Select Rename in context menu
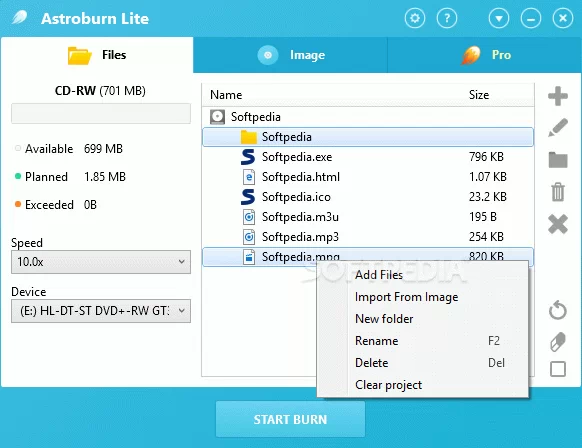This screenshot has width=582, height=448. [x=422, y=341]
